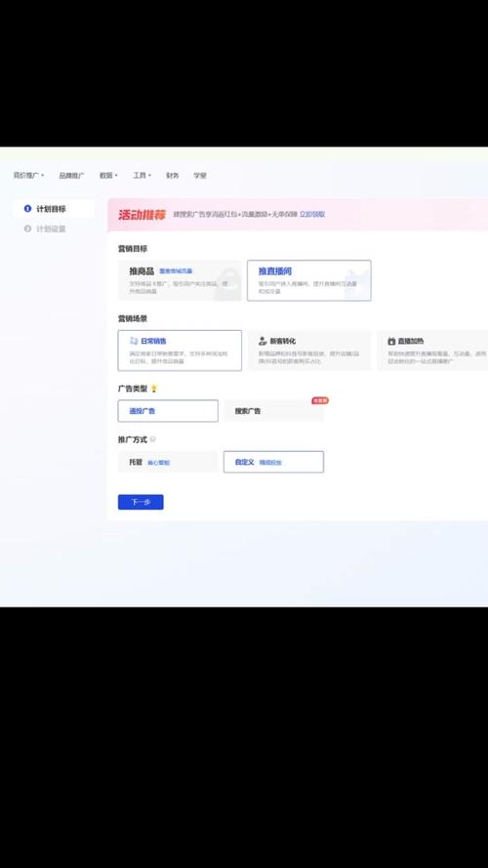Click the 立即领取 link in the banner
This screenshot has width=488, height=868.
(x=312, y=214)
